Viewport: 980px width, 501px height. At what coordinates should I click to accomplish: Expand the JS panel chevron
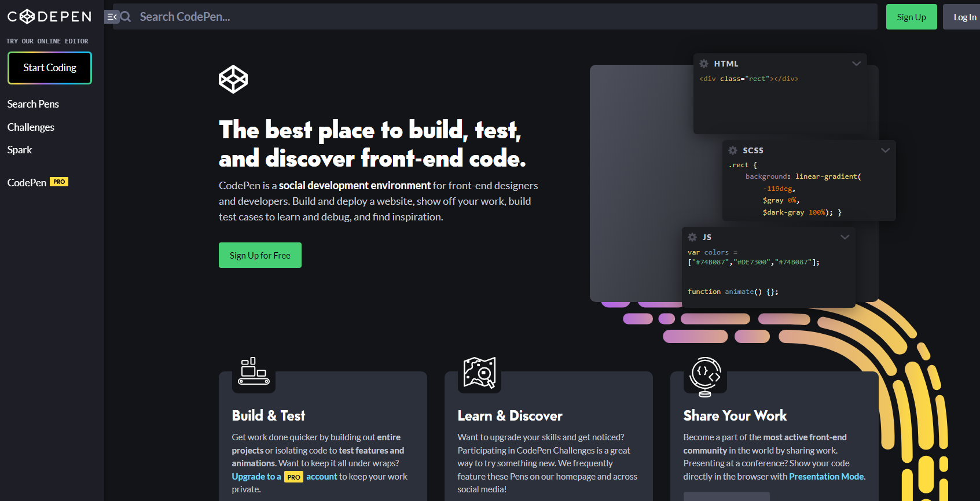pyautogui.click(x=845, y=237)
